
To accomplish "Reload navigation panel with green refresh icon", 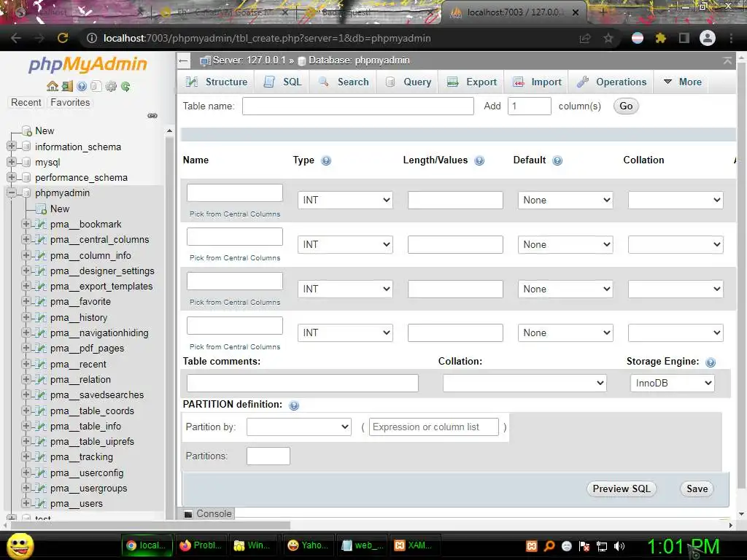I will 125,86.
